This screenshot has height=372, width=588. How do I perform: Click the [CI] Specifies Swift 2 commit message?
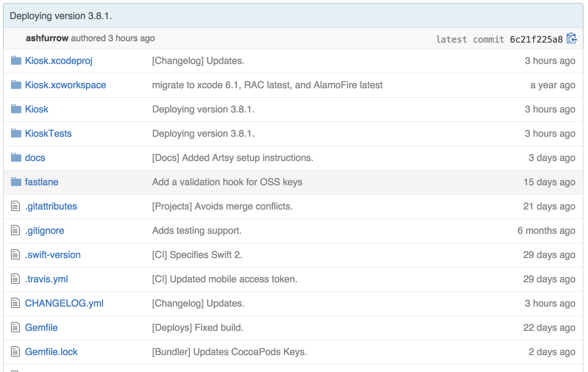click(197, 255)
